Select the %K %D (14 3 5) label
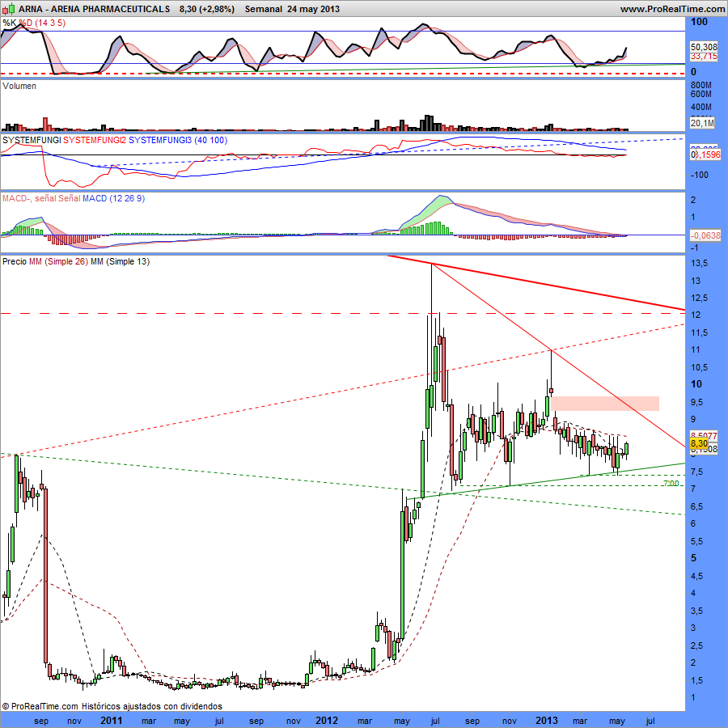Viewport: 728px width, 728px height. click(x=34, y=23)
